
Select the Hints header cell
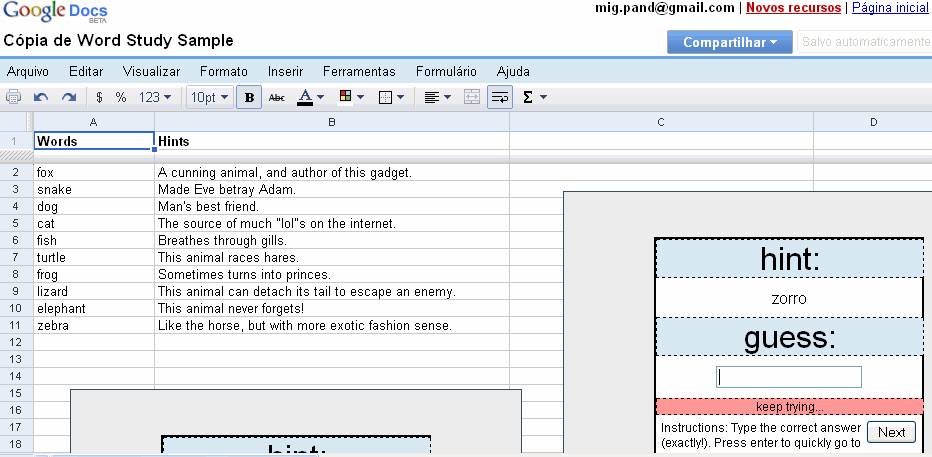tap(332, 141)
